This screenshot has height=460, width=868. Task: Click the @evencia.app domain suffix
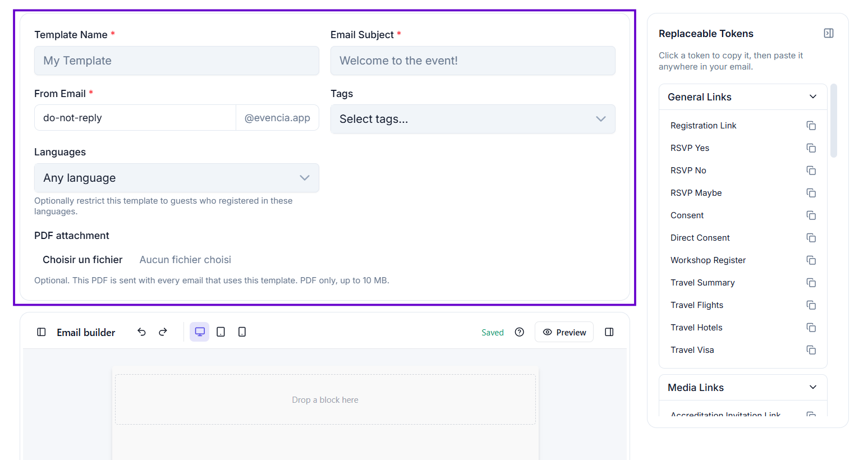click(277, 118)
